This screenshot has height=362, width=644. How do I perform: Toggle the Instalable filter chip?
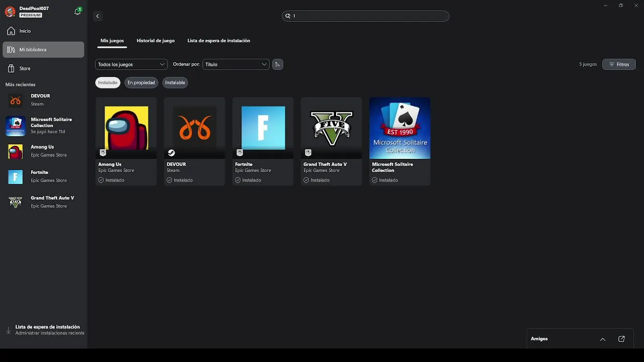175,82
